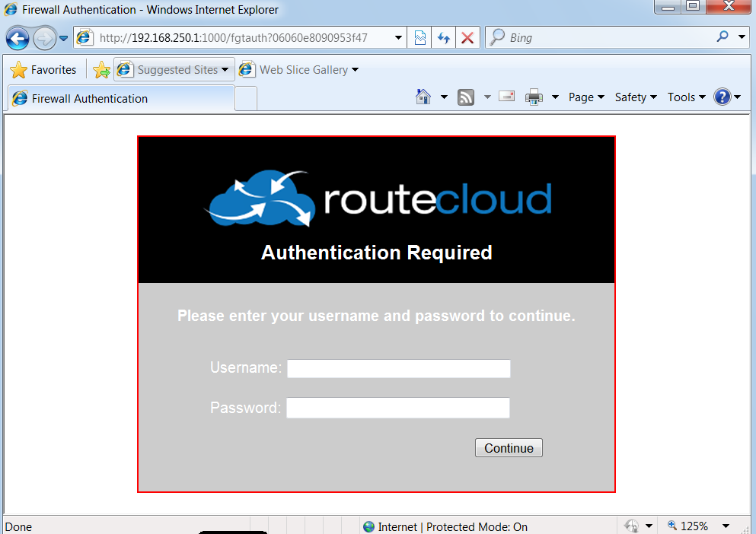This screenshot has width=756, height=534.
Task: Click the red Stop loading icon
Action: 467,37
